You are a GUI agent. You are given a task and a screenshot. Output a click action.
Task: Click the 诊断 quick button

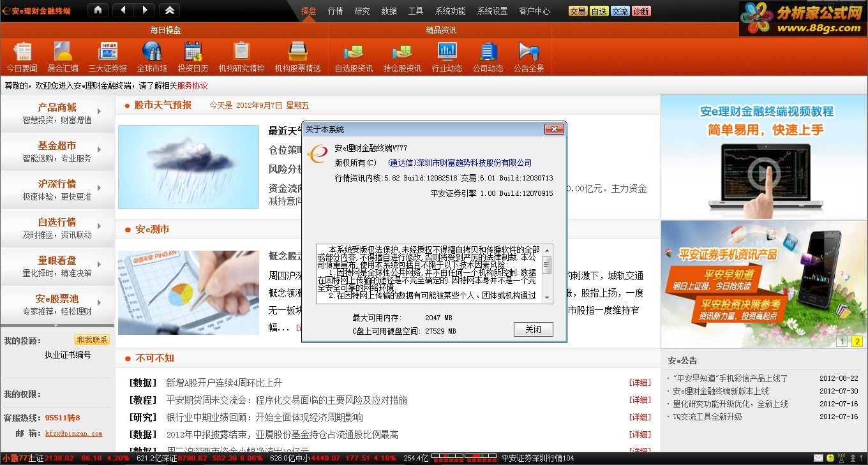(641, 11)
